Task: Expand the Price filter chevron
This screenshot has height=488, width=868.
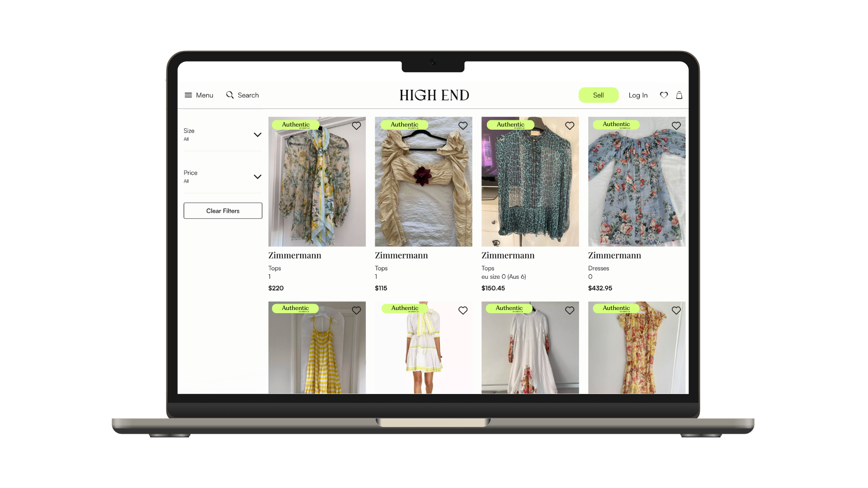Action: coord(257,177)
